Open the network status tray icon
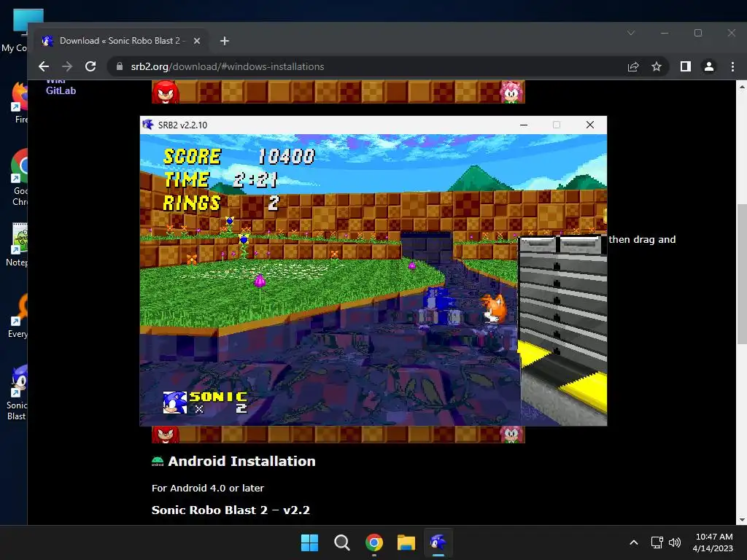747x560 pixels. pos(657,542)
